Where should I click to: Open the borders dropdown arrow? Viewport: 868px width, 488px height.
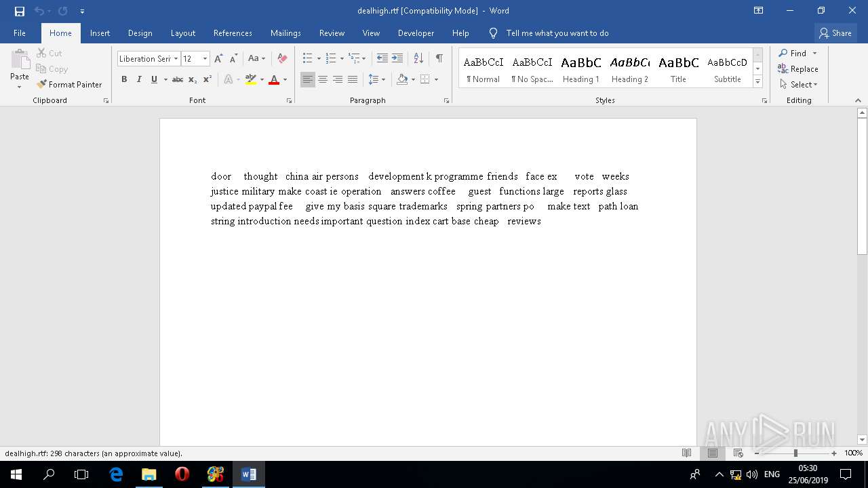click(436, 79)
